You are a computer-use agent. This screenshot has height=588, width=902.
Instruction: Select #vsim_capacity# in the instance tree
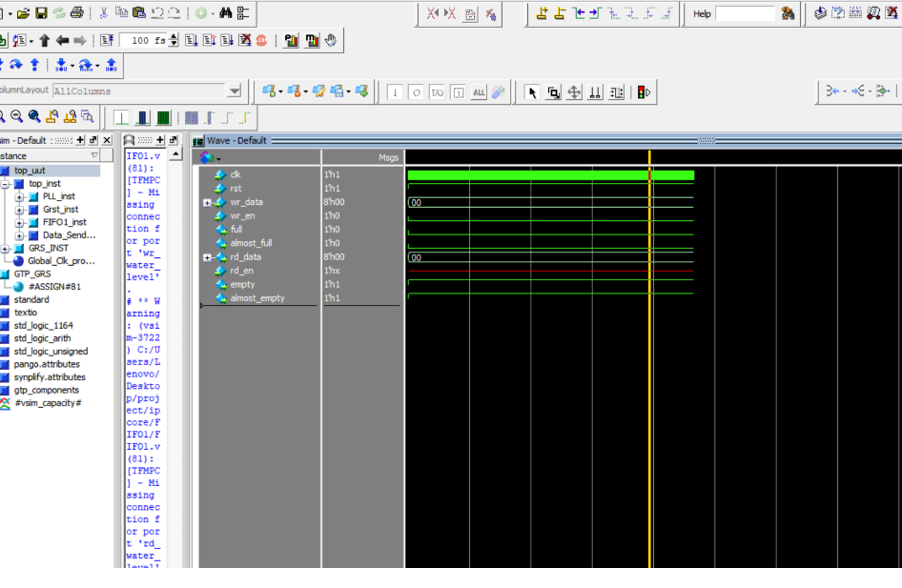(48, 403)
